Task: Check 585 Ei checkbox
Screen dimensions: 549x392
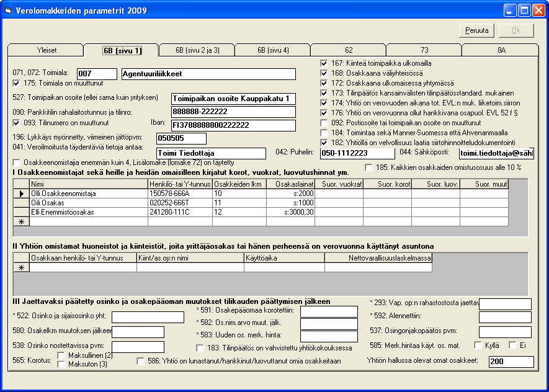Action: (x=512, y=345)
